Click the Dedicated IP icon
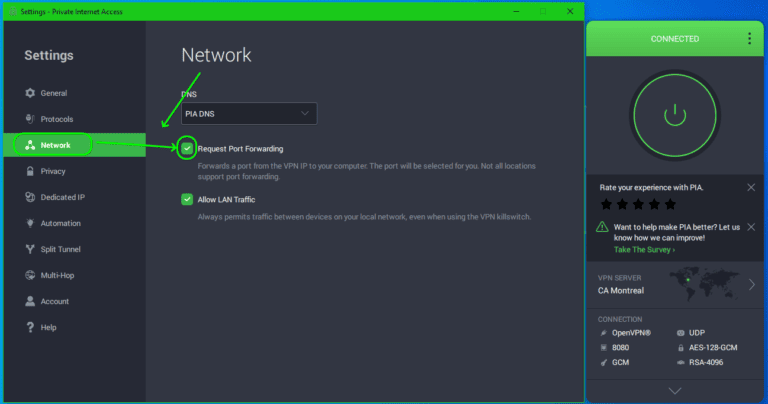Screen dimensions: 768x404 click(31, 197)
